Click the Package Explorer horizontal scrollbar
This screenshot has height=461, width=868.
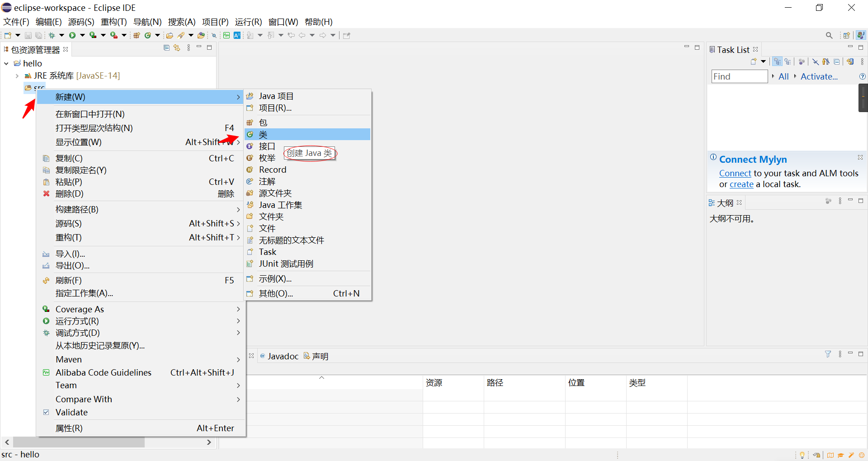[79, 442]
